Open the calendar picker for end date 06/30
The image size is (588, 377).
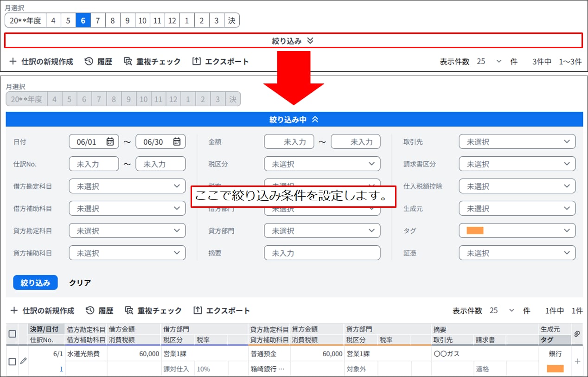coord(177,142)
